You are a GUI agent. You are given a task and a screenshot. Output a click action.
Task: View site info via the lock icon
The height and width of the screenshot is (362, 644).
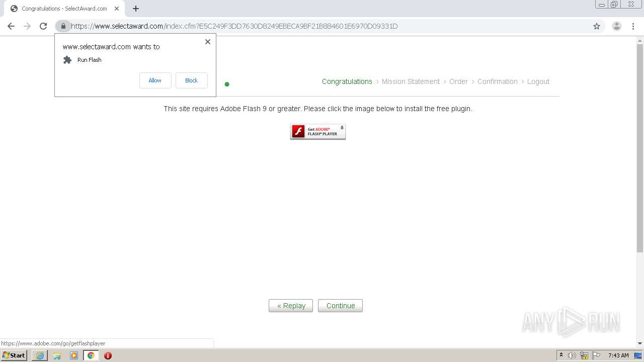click(x=63, y=26)
